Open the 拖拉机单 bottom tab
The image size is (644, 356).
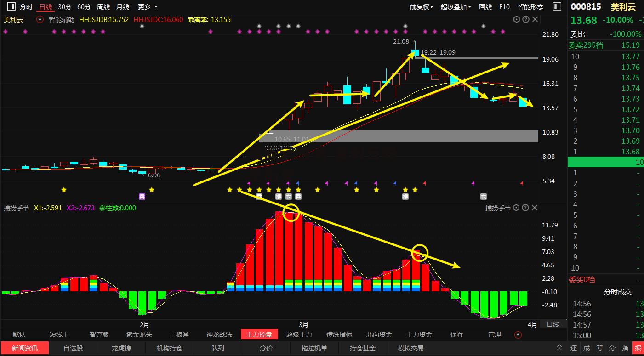(x=314, y=348)
